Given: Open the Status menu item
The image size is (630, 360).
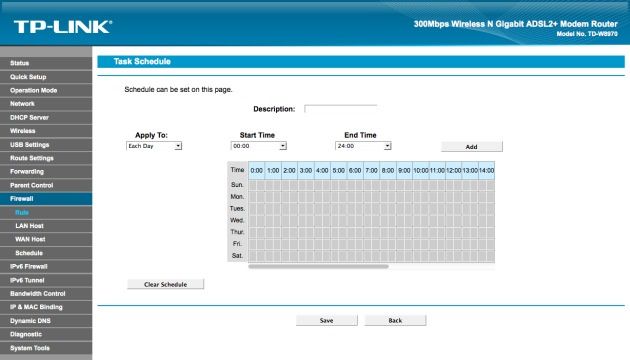Looking at the screenshot, I should (46, 63).
